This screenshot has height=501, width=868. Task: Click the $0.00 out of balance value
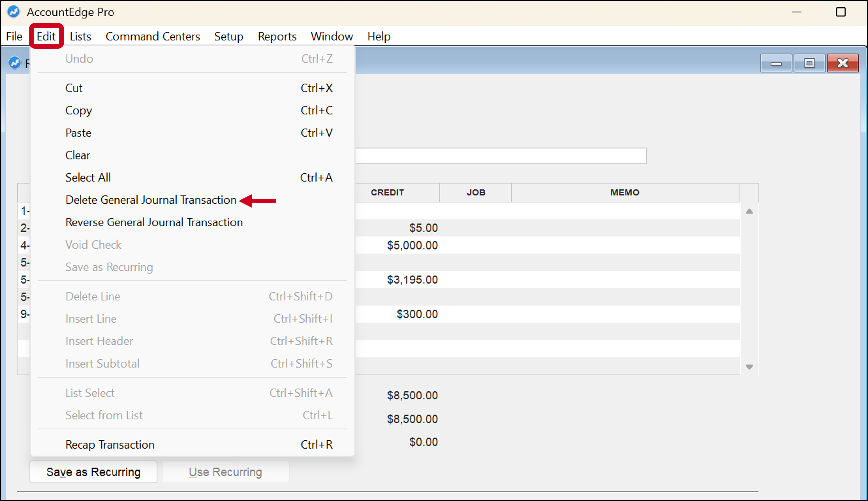point(423,442)
